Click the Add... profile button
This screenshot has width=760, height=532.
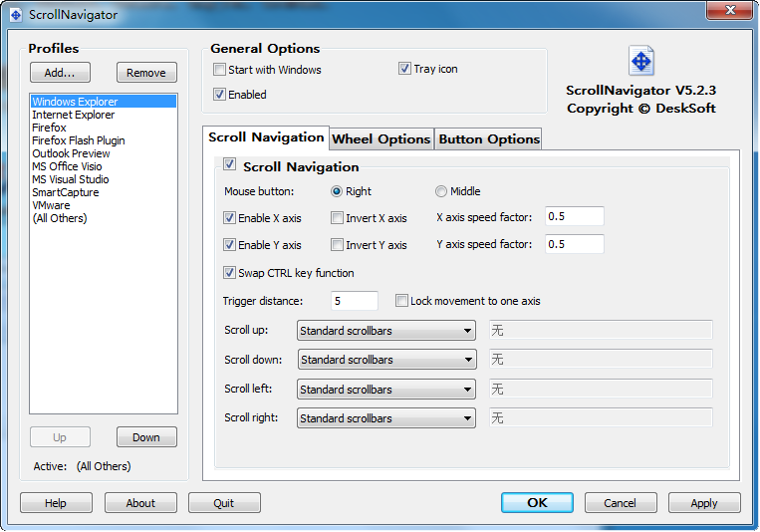click(60, 73)
